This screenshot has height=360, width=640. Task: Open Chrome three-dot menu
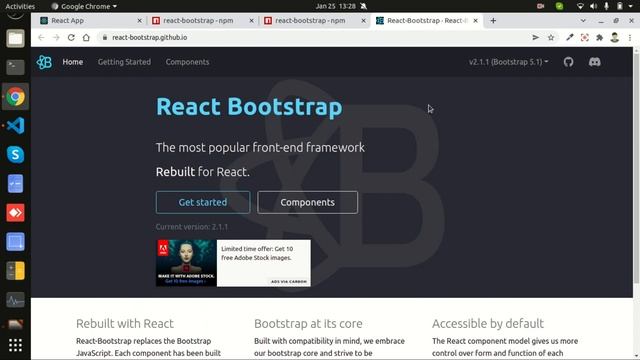pyautogui.click(x=630, y=38)
